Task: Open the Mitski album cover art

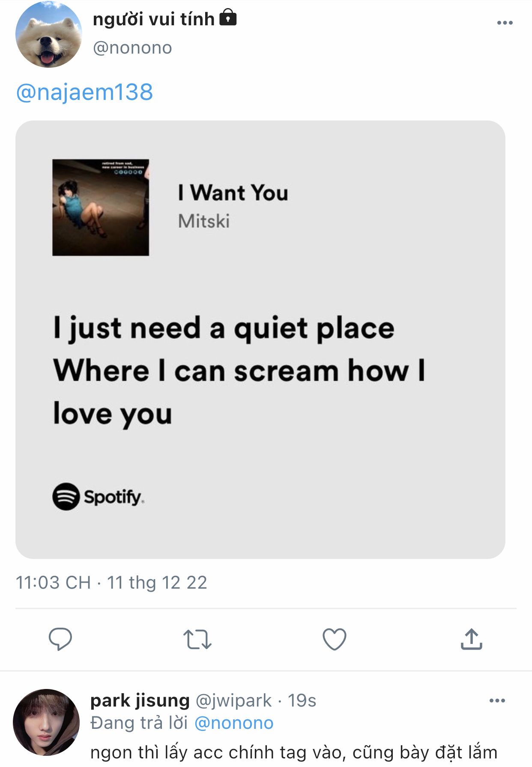Action: click(101, 208)
